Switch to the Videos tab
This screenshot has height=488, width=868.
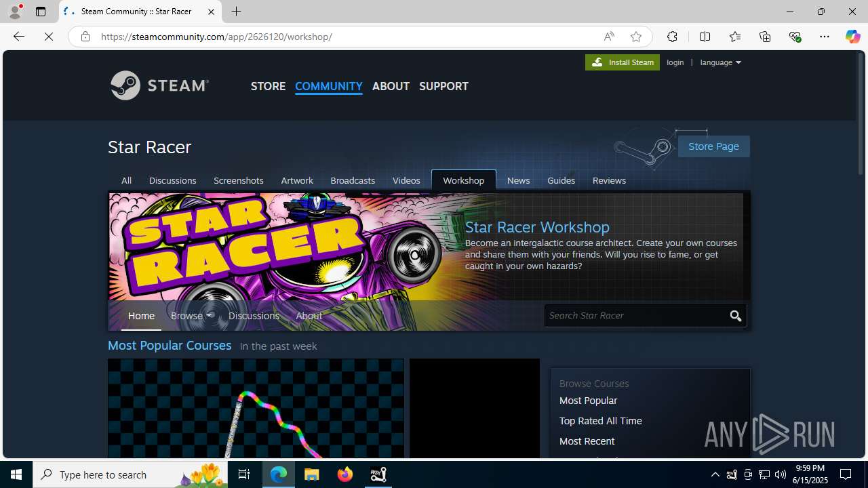(406, 180)
